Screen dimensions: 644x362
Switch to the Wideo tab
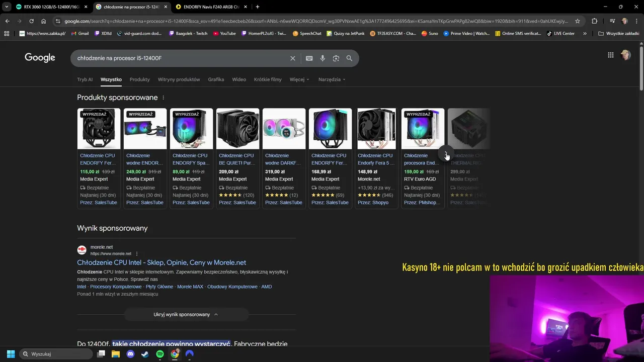click(239, 79)
